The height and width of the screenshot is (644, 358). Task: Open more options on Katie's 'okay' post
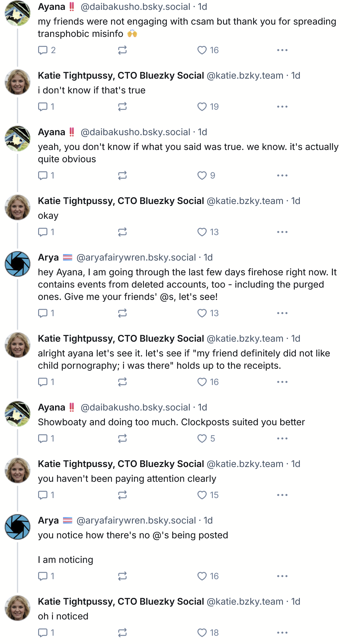(282, 232)
